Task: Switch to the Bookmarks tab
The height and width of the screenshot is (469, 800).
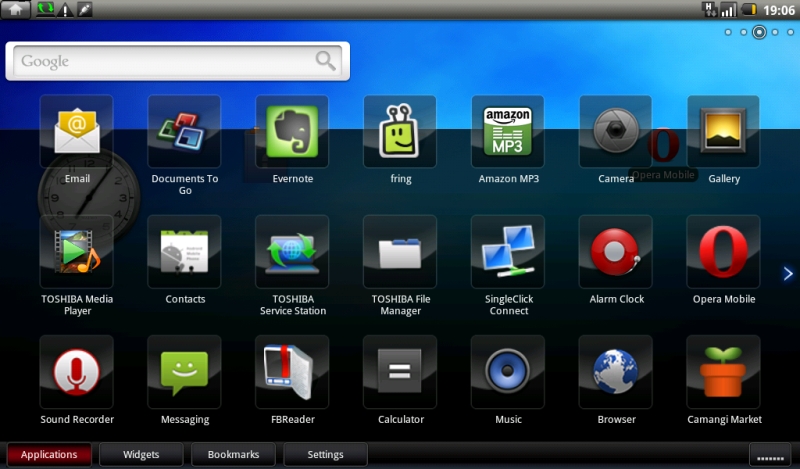Action: [x=233, y=454]
